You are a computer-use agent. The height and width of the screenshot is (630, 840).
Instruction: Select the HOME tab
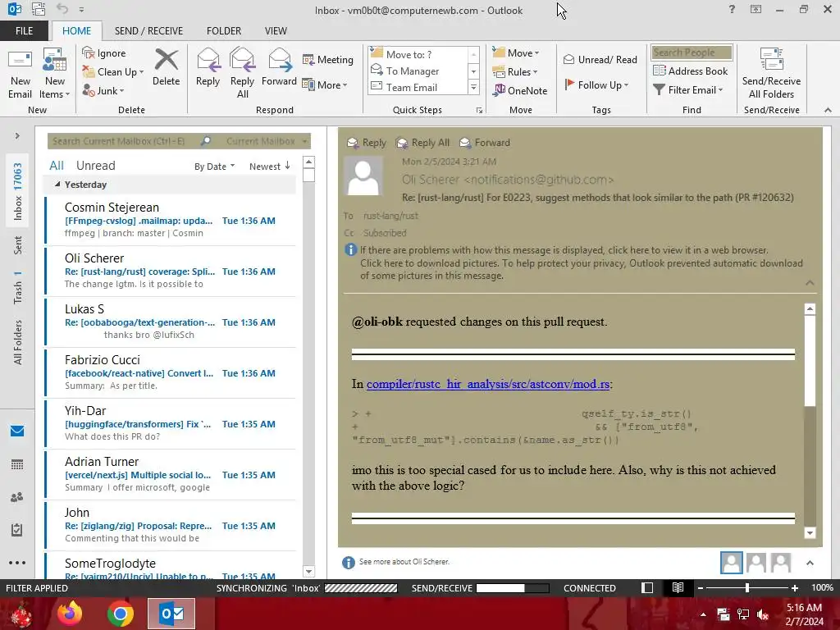pos(76,31)
